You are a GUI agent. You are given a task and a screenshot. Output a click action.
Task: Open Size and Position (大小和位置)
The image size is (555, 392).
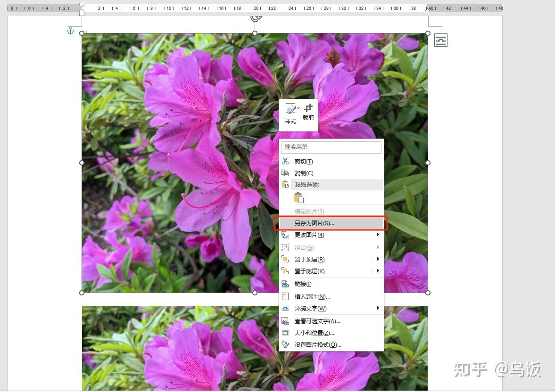pyautogui.click(x=331, y=333)
